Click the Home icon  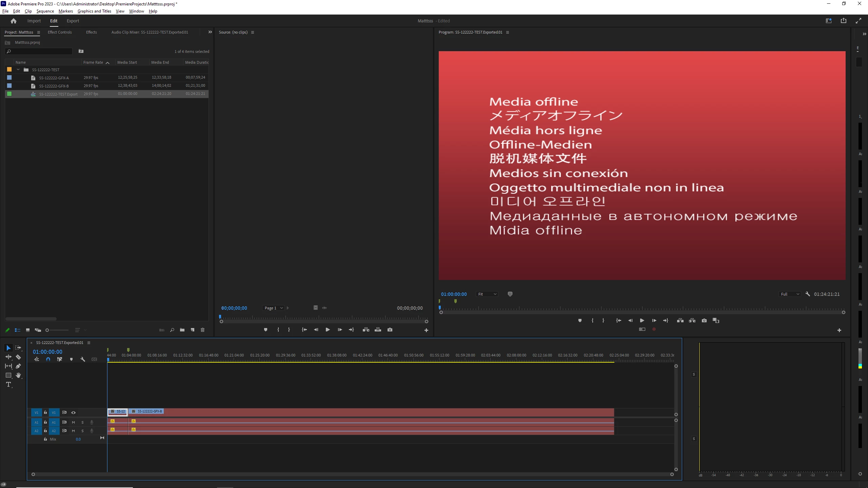click(14, 21)
